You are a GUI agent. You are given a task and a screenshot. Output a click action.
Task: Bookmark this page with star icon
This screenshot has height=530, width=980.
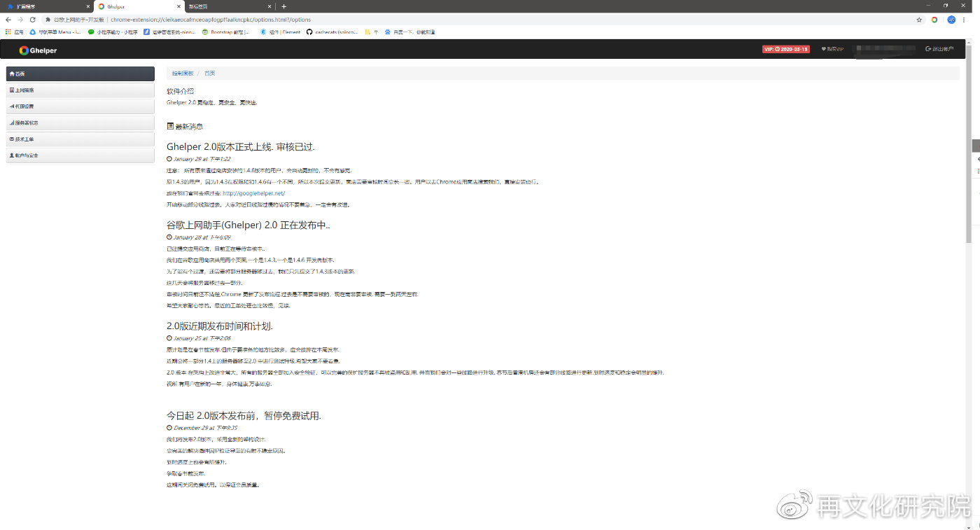tap(919, 20)
